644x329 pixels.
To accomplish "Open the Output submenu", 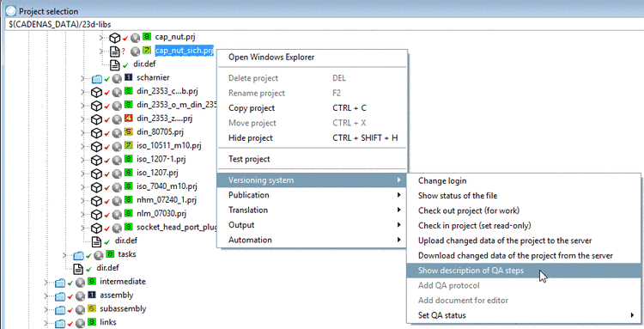I will point(312,225).
